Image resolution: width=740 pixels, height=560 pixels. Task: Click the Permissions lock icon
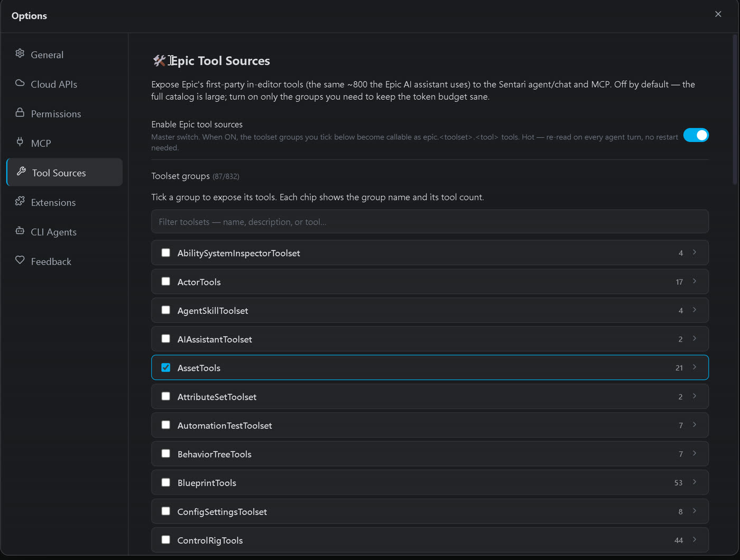click(x=20, y=113)
